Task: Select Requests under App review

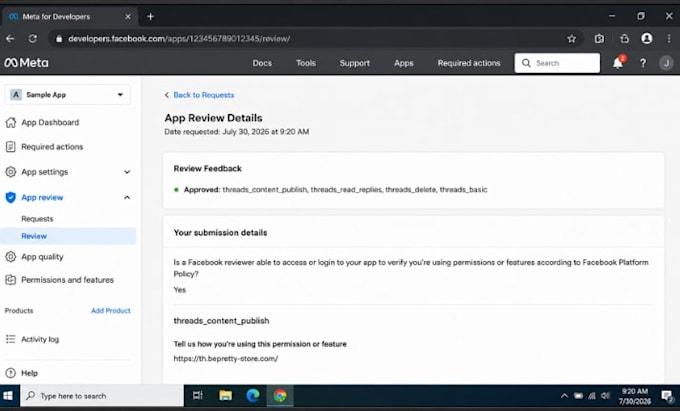Action: (37, 219)
